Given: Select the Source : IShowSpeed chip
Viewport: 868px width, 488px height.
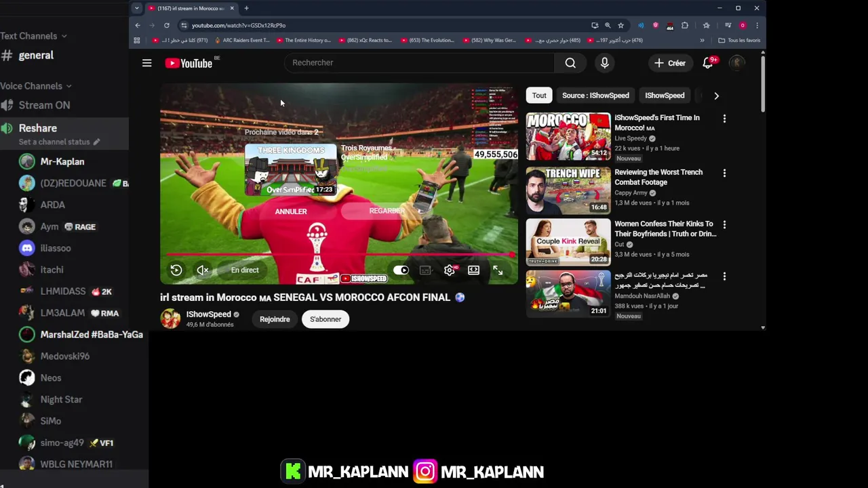Looking at the screenshot, I should coord(595,96).
